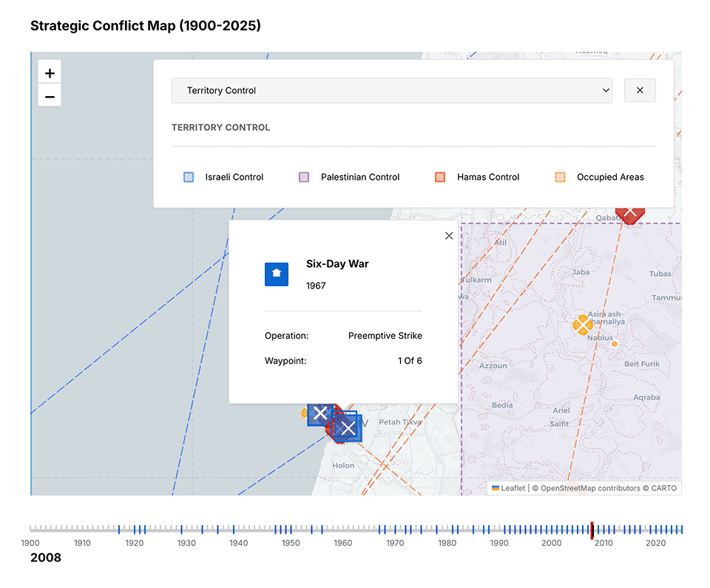Select the leftmost blue square X marker
The height and width of the screenshot is (588, 710).
tap(319, 413)
